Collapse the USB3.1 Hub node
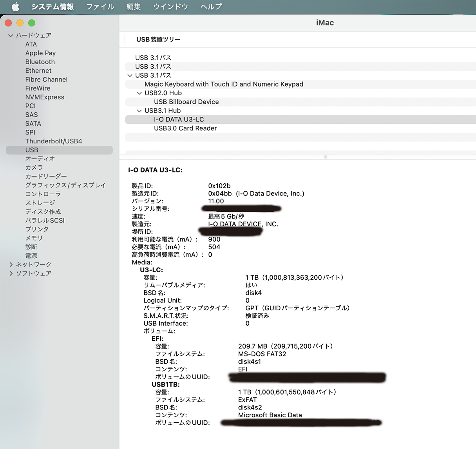Viewport: 476px width, 449px height. (139, 111)
